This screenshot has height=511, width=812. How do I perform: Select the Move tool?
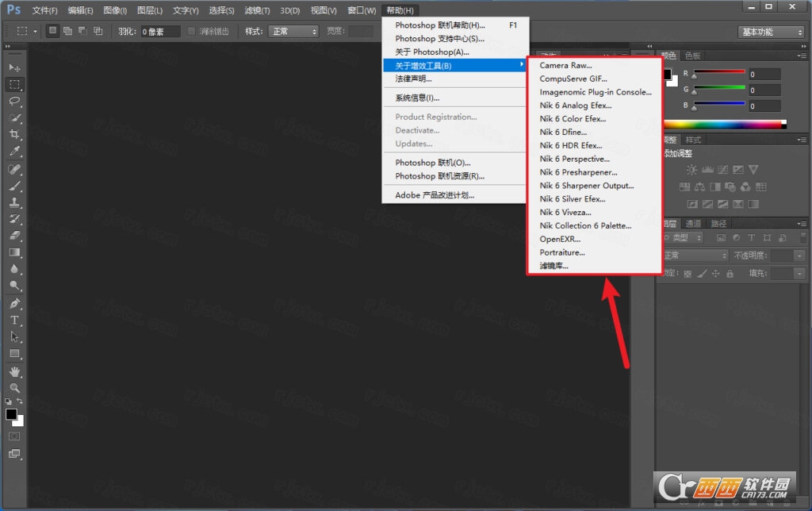click(14, 68)
